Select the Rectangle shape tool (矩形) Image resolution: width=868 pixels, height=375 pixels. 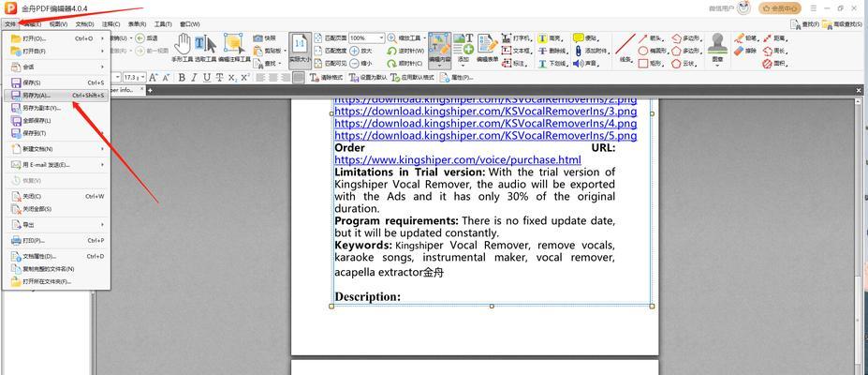click(651, 63)
